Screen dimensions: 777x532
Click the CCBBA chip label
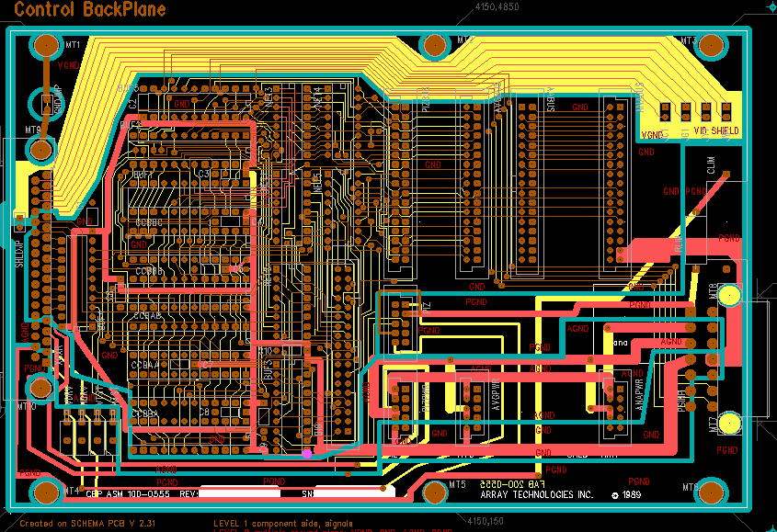(145, 413)
